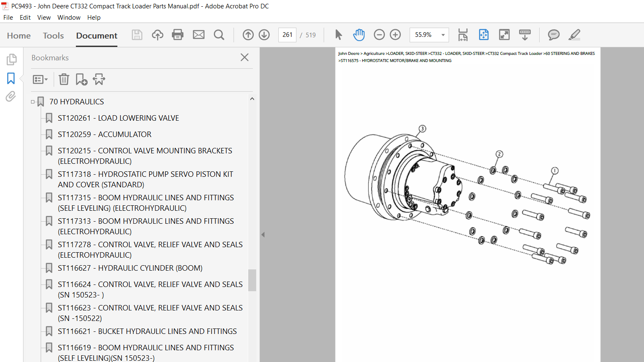Open page thumbnails panel icon

pos(11,59)
